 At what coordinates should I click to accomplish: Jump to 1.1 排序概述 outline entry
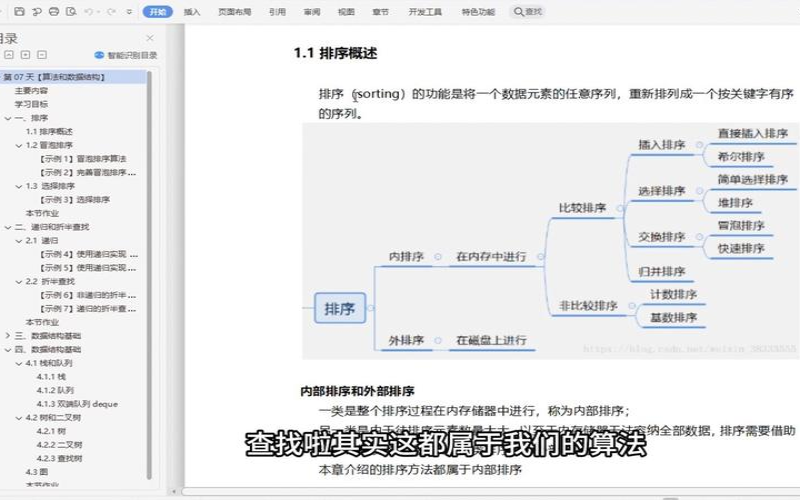point(49,132)
